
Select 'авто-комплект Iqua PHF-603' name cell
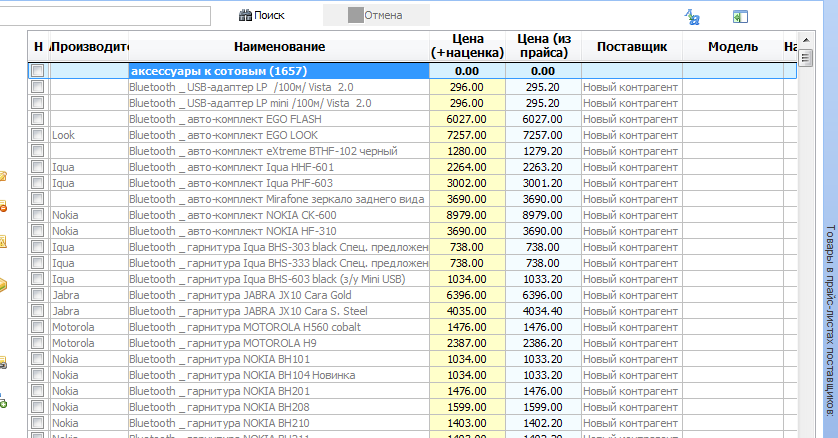click(279, 183)
